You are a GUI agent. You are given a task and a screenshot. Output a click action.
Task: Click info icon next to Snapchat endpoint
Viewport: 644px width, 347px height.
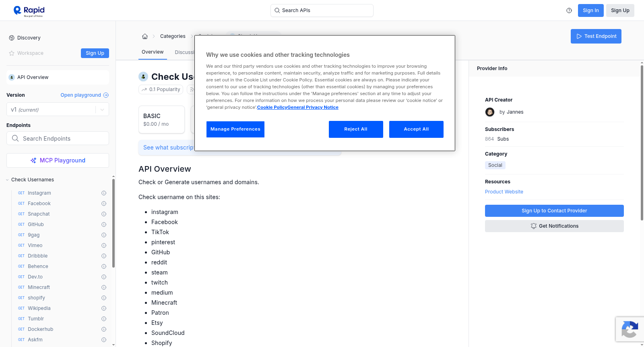(104, 214)
